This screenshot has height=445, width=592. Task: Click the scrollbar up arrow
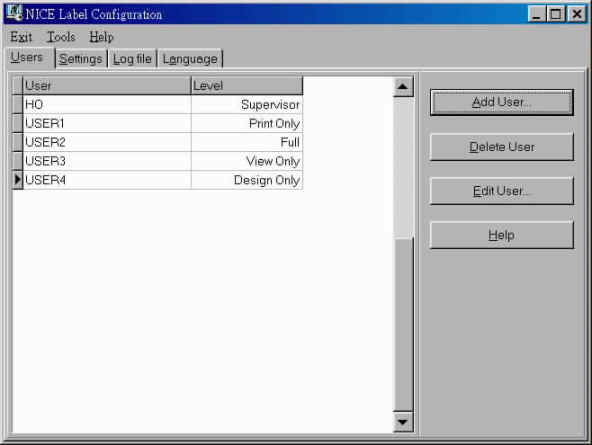click(x=403, y=86)
